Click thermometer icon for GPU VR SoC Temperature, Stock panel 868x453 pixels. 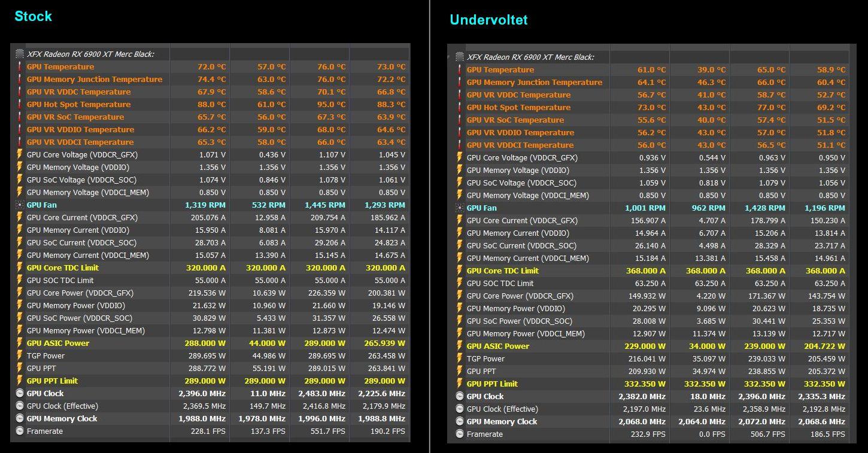pos(20,117)
